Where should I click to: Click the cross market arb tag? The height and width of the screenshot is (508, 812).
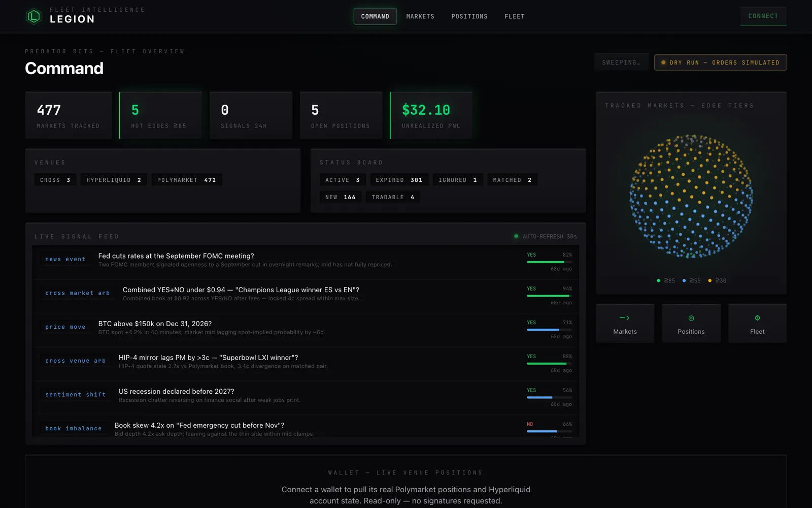point(78,293)
